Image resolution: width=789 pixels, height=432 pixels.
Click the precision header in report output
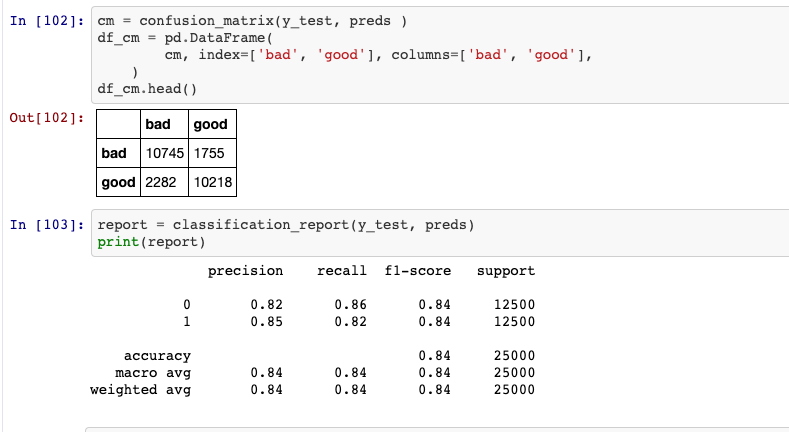245,271
